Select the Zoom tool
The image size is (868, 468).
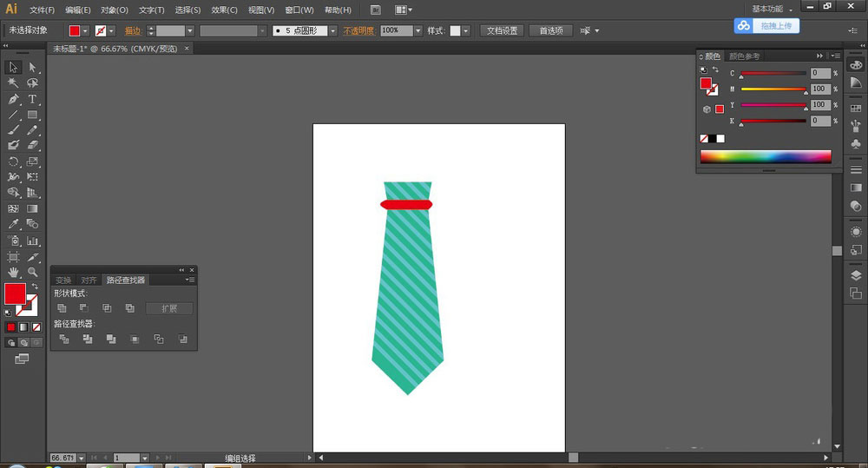pos(32,272)
